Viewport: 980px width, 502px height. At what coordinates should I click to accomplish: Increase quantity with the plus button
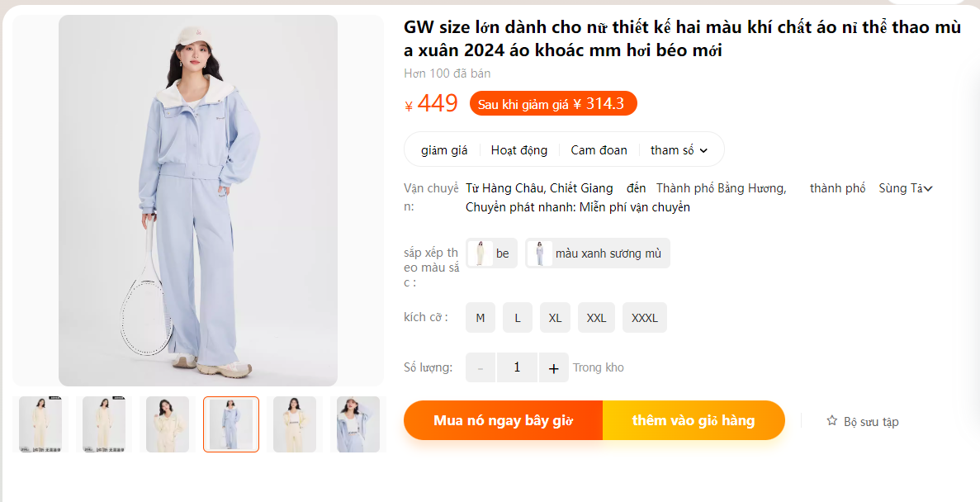tap(553, 367)
